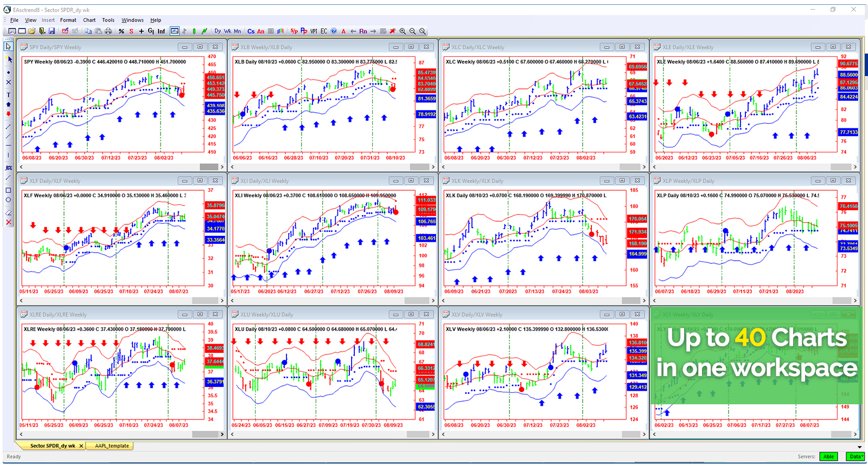The width and height of the screenshot is (868, 465).
Task: Select the arrow pointer tool in side palette
Action: click(x=8, y=47)
